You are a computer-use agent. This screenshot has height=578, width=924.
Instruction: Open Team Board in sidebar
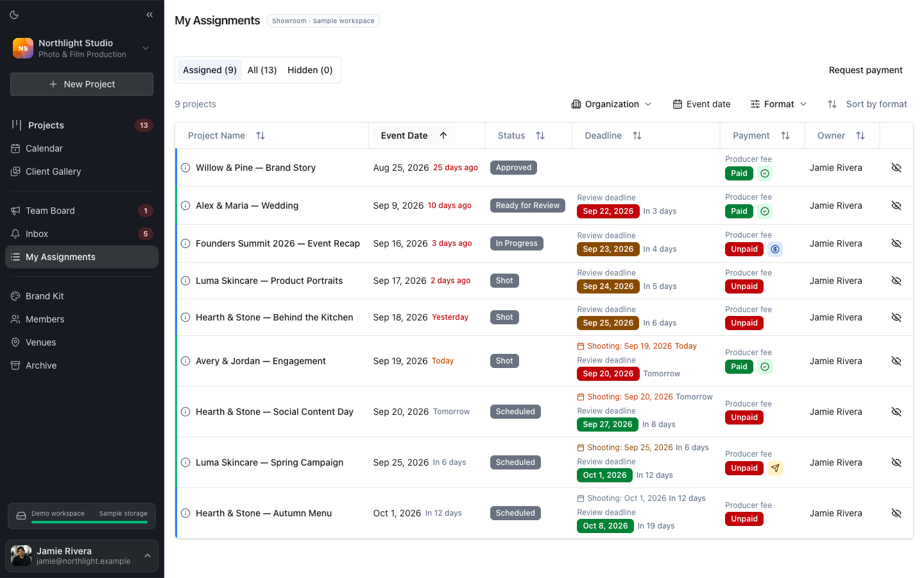(81, 211)
